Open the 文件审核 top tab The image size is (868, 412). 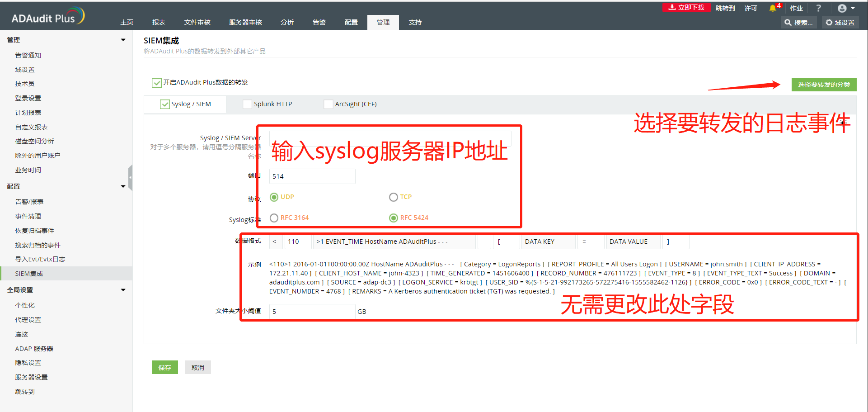tap(197, 22)
